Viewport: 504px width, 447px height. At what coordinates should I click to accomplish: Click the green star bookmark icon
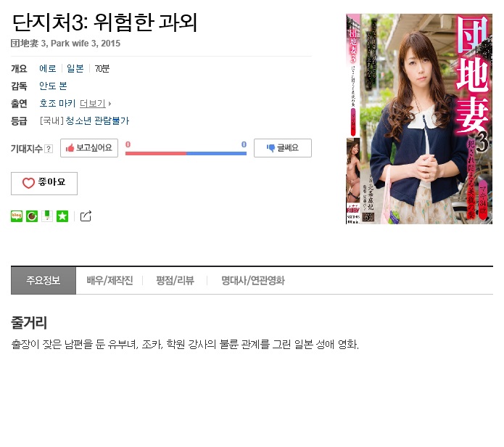pos(62,216)
